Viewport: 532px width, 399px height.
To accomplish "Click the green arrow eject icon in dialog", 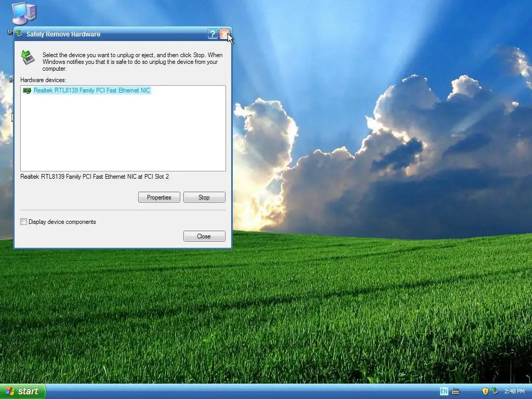I will 28,57.
